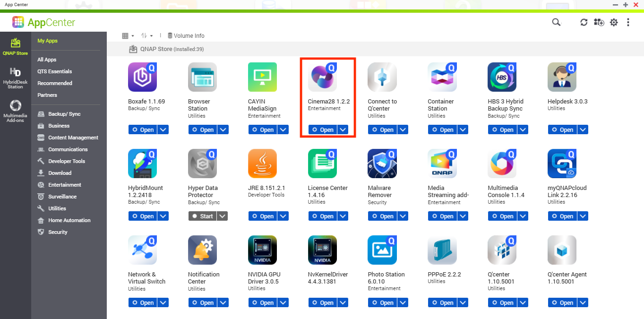Select HybridDesk Station in the sidebar

pyautogui.click(x=15, y=78)
